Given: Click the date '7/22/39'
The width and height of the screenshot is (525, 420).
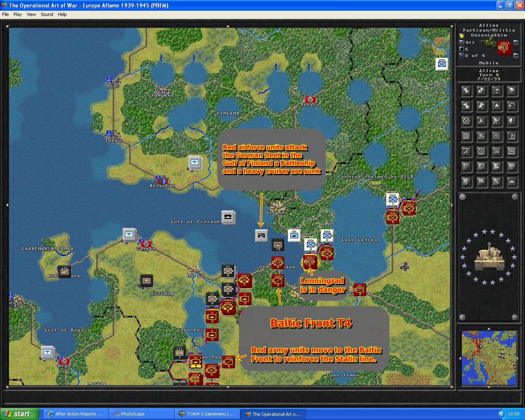Looking at the screenshot, I should coord(488,79).
